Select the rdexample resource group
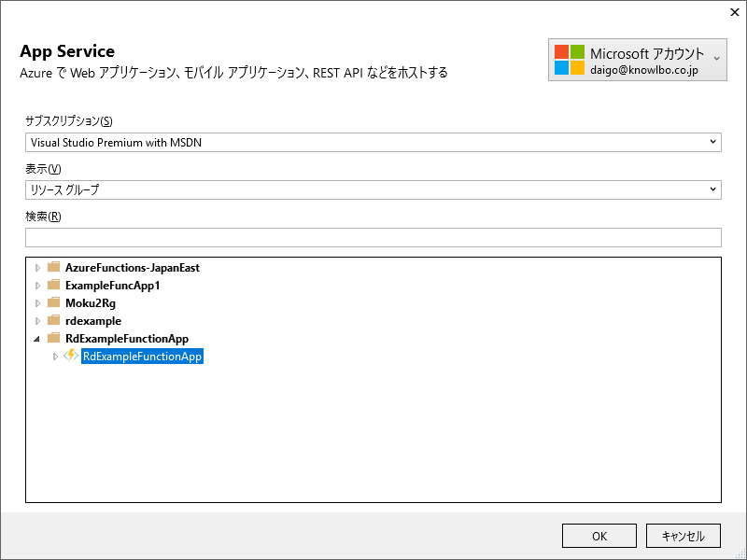This screenshot has width=747, height=560. coord(93,321)
